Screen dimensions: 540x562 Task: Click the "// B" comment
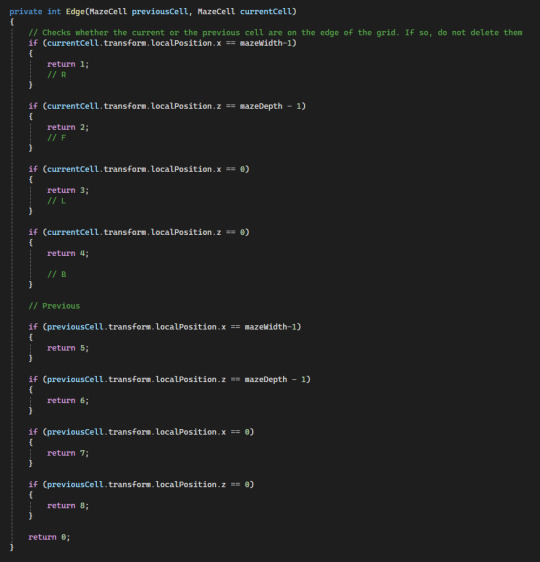point(57,274)
